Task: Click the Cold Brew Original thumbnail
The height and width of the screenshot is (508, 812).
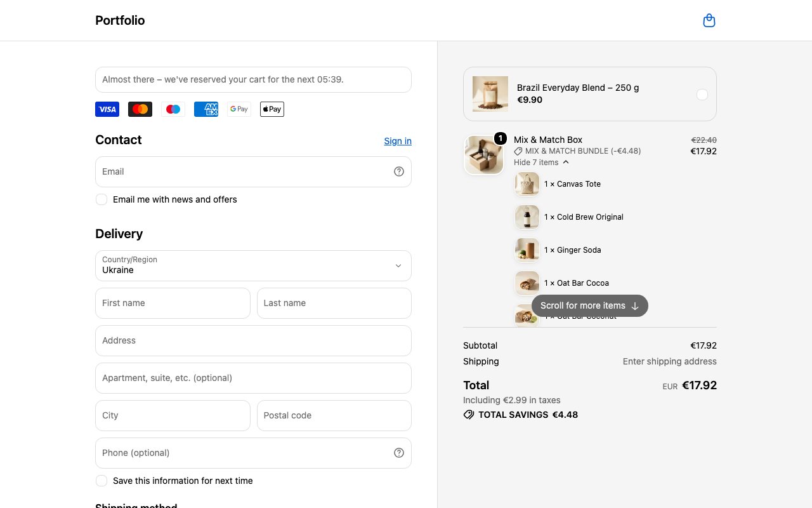Action: click(x=527, y=217)
